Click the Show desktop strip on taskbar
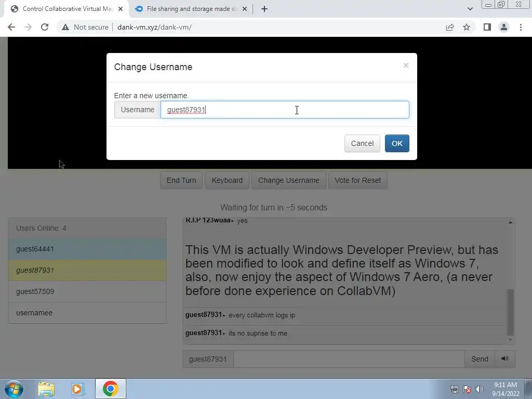The height and width of the screenshot is (399, 532). (528, 389)
